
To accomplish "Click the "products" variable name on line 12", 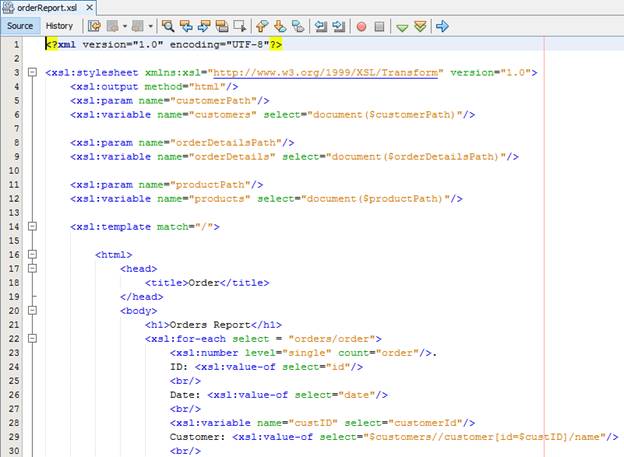I will [x=220, y=199].
